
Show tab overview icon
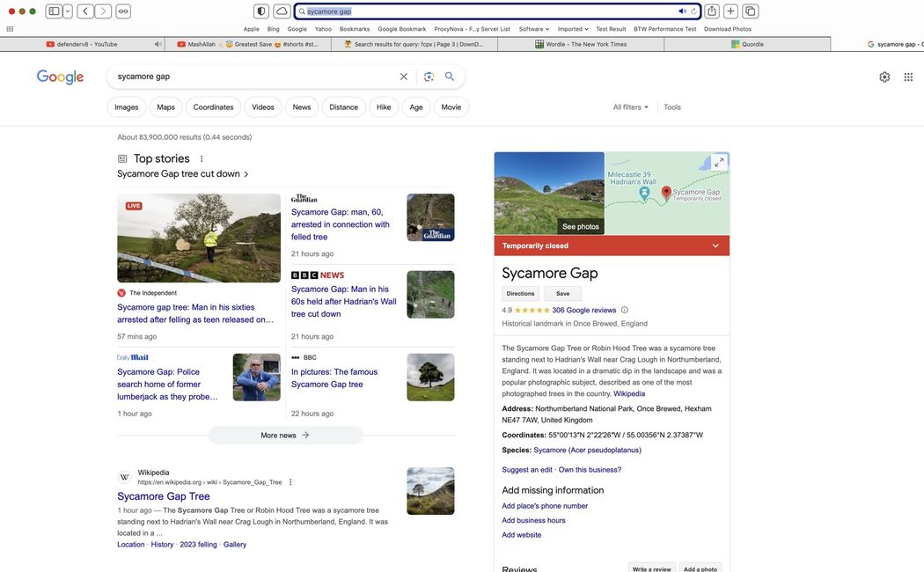(x=750, y=11)
